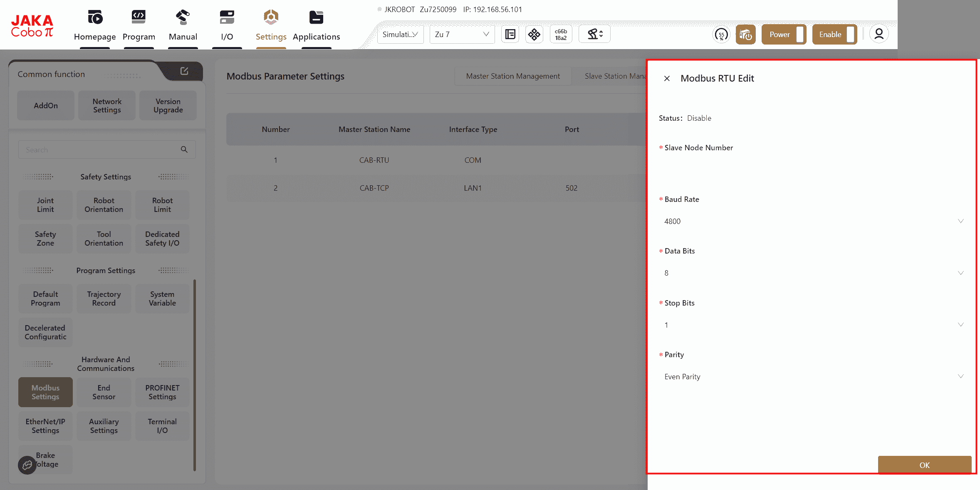The height and width of the screenshot is (490, 980).
Task: Toggle the robot Power switch
Action: 784,35
